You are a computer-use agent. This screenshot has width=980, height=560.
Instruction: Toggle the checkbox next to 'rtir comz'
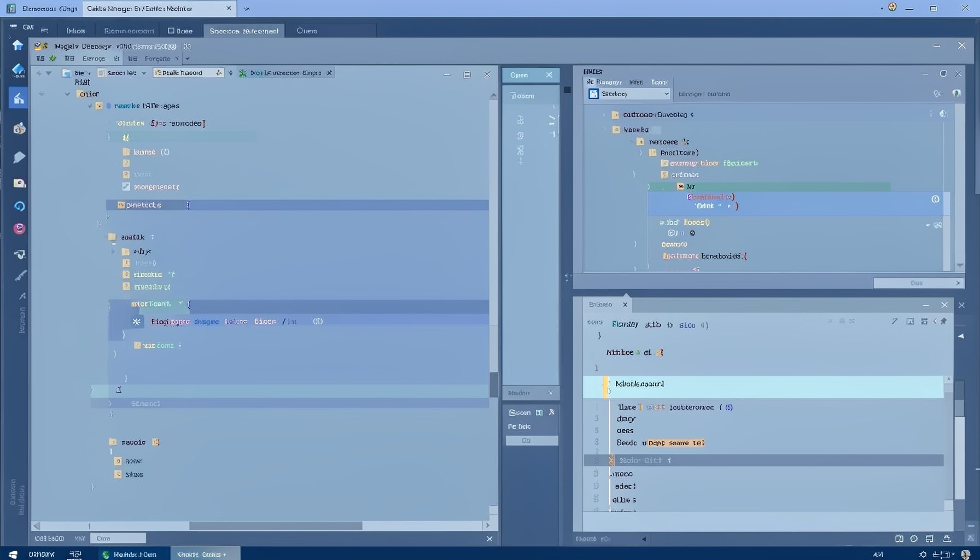click(137, 345)
